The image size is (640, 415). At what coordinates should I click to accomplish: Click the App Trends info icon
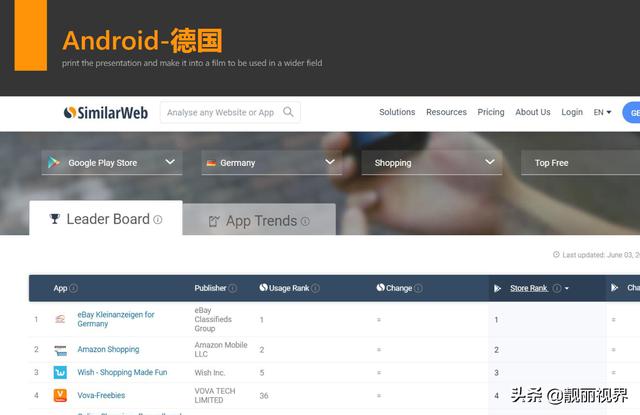[x=305, y=221]
